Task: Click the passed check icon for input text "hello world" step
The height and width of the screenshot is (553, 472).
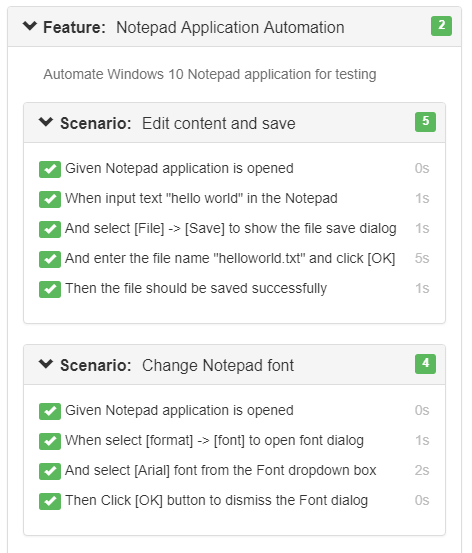Action: point(50,199)
